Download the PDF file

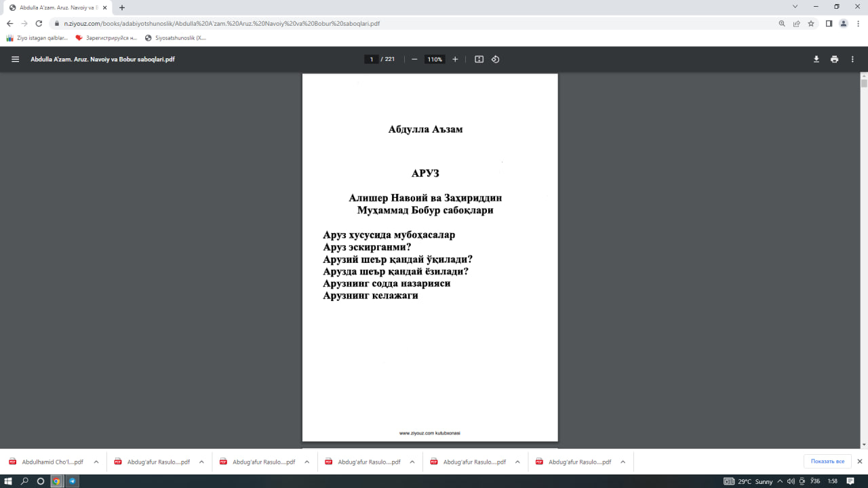[816, 59]
